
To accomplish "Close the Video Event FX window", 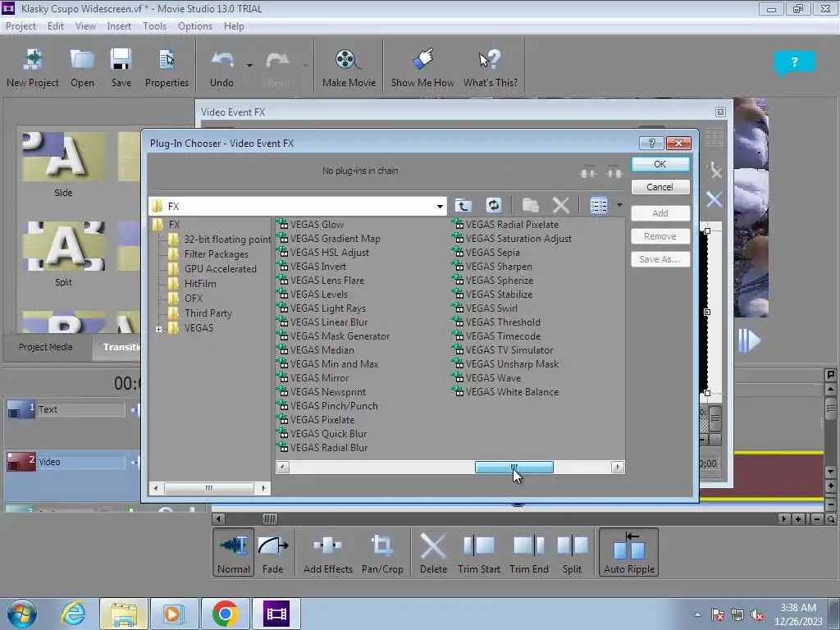I will [x=720, y=112].
